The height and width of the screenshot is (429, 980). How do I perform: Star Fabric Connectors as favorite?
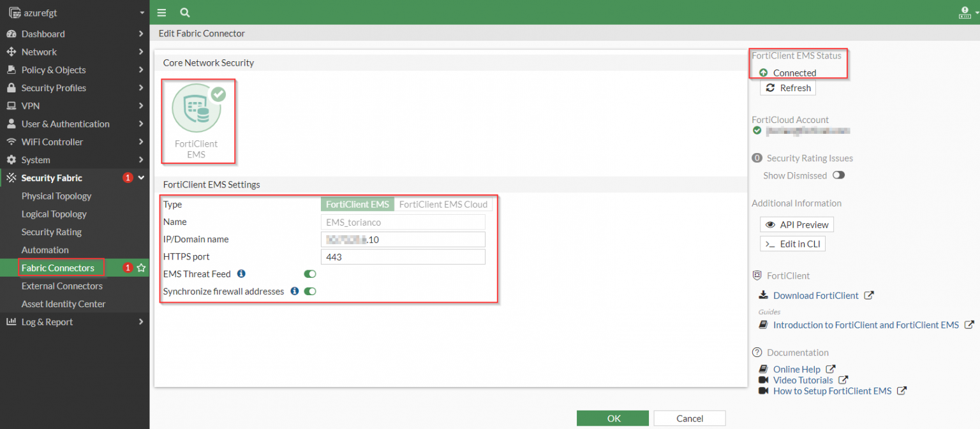click(140, 267)
